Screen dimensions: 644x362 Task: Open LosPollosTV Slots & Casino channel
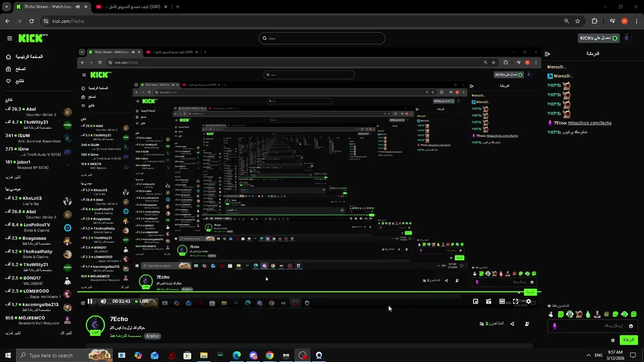click(38, 227)
